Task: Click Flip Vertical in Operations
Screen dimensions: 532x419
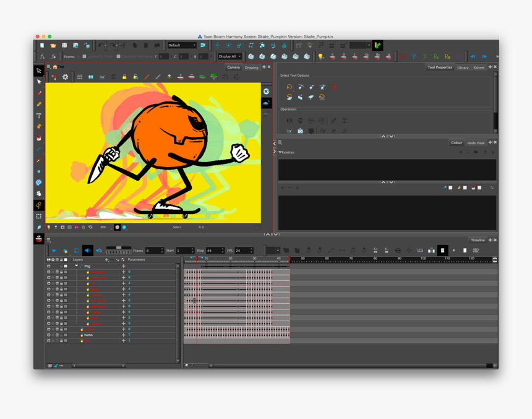Action: [300, 121]
